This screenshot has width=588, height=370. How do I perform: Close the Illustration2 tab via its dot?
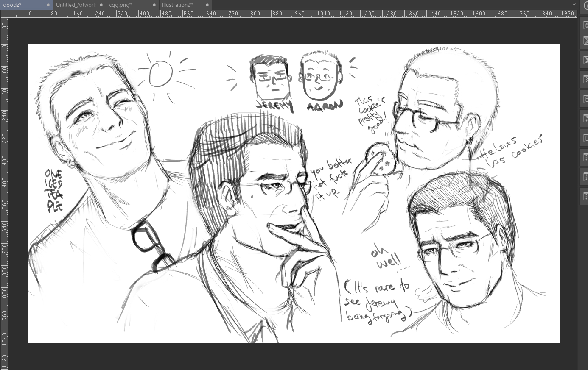pos(207,5)
